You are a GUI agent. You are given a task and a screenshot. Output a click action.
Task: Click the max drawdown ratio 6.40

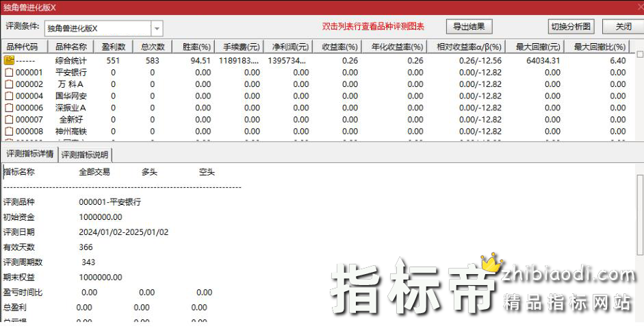click(618, 60)
